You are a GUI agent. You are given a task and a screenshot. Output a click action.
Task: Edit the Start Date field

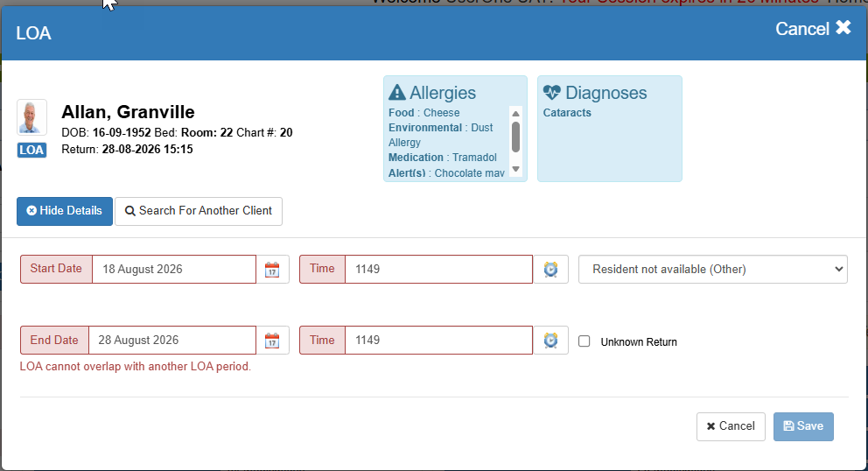point(174,270)
